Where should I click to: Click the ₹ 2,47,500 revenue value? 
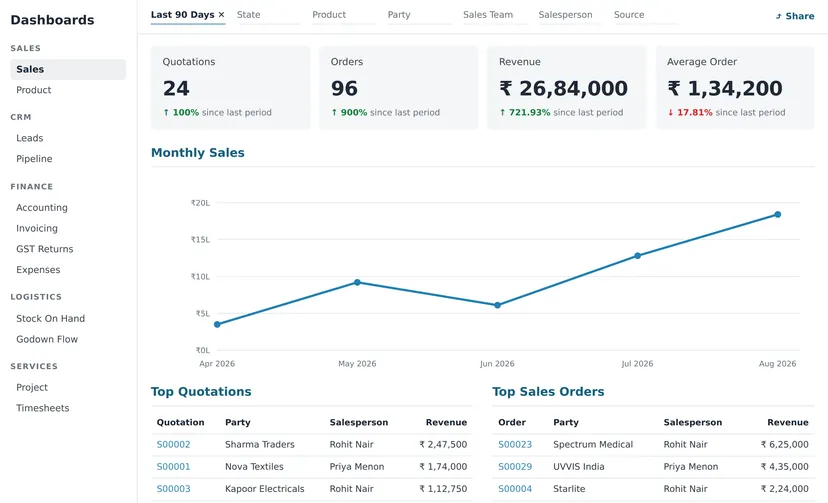click(x=443, y=444)
